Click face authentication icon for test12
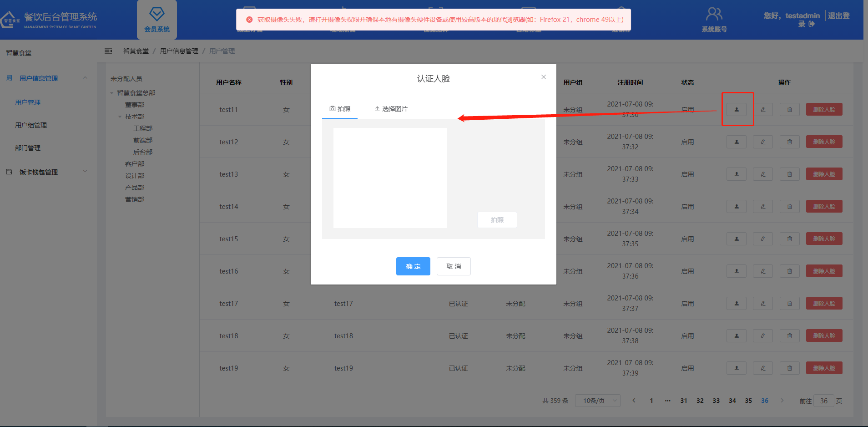The width and height of the screenshot is (868, 427). click(736, 142)
